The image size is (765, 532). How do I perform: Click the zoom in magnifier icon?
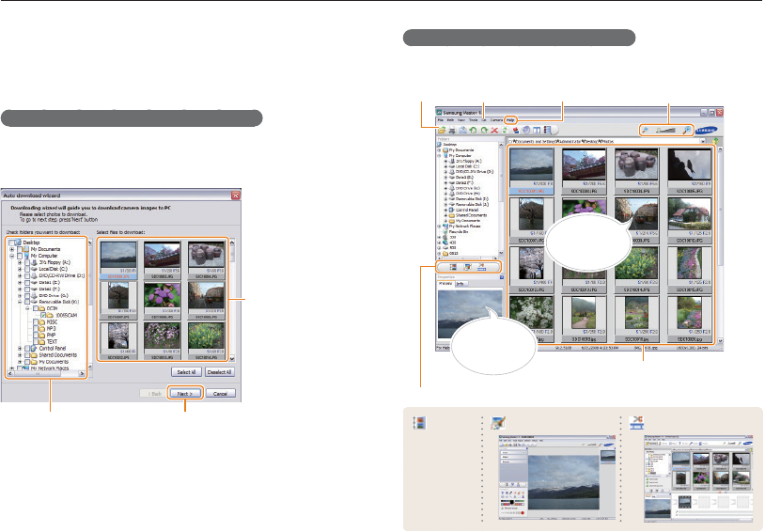pyautogui.click(x=686, y=131)
